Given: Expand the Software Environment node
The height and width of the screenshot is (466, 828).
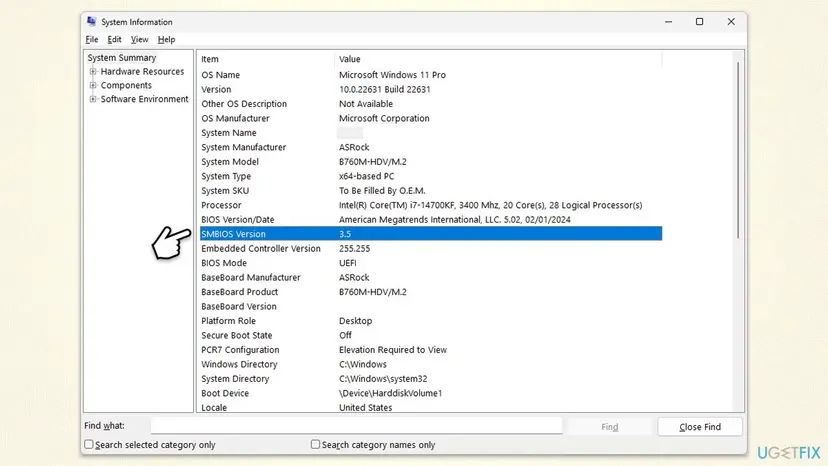Looking at the screenshot, I should pyautogui.click(x=93, y=99).
